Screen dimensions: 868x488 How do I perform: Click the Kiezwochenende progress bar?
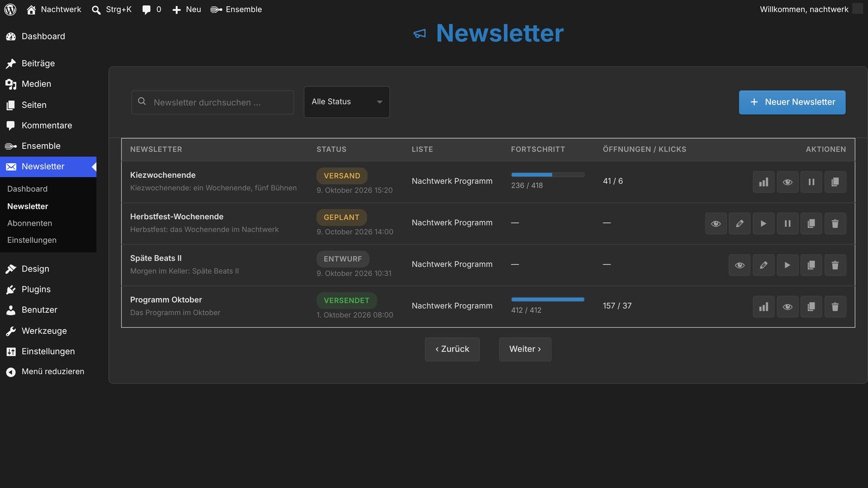pyautogui.click(x=548, y=175)
